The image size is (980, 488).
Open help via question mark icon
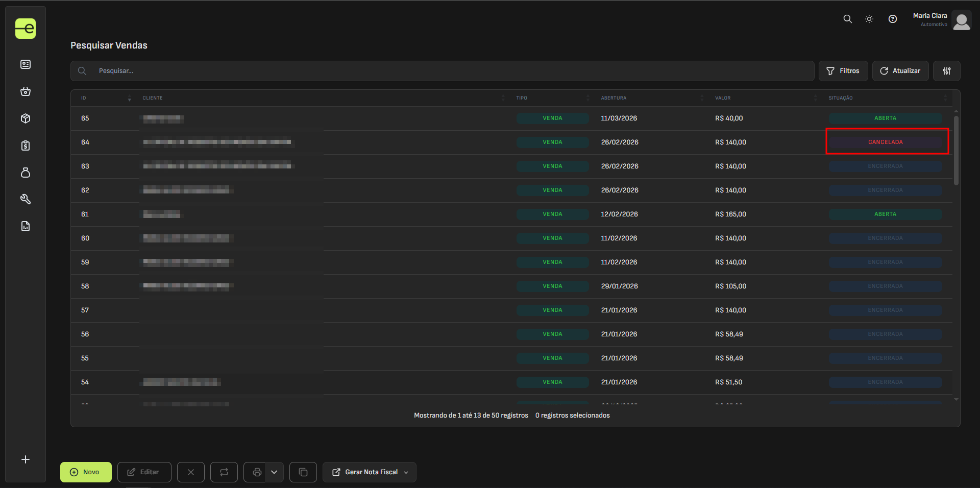(x=893, y=19)
